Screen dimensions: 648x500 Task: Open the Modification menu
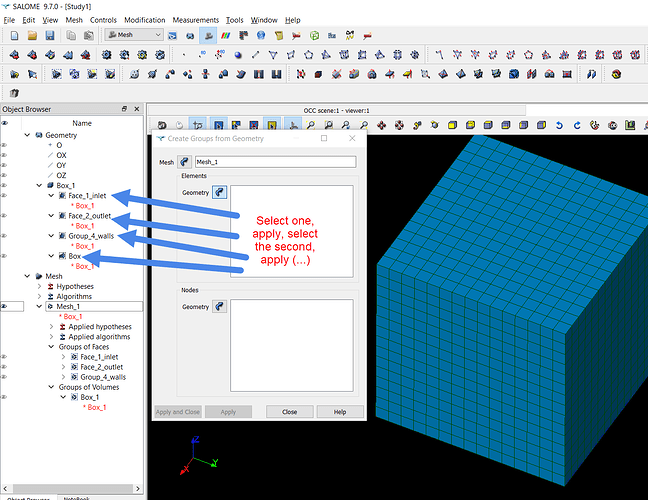145,20
